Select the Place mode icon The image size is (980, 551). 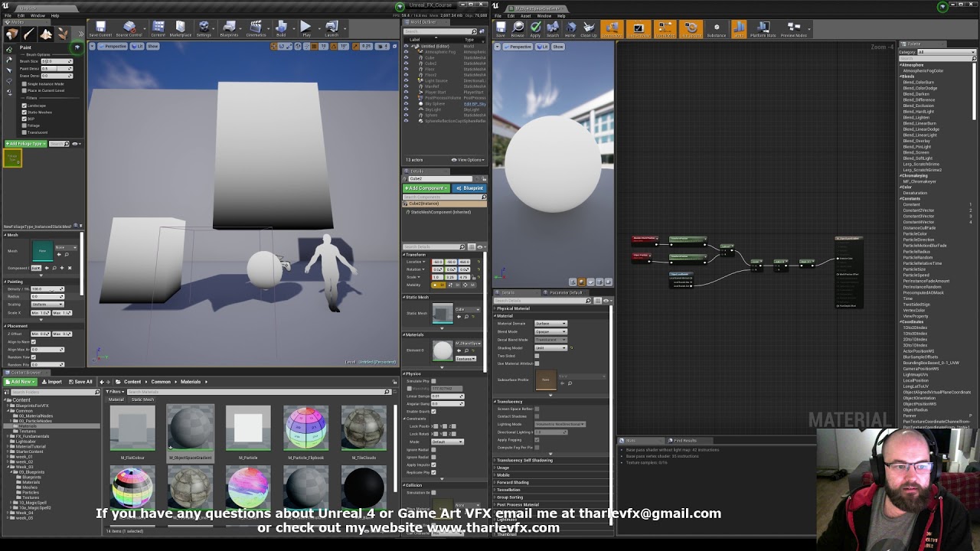(x=11, y=34)
